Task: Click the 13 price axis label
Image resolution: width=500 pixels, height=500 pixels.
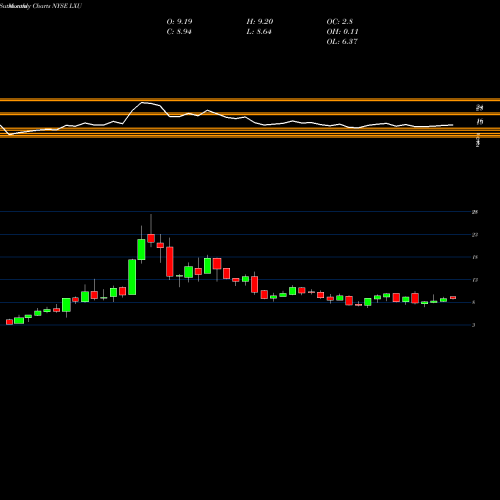Action: (475, 280)
